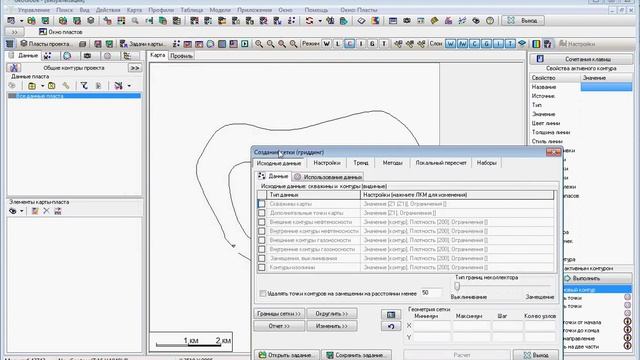Image resolution: width=640 pixels, height=360 pixels.
Task: Click Выход button in grid dialog
Action: coord(536,355)
